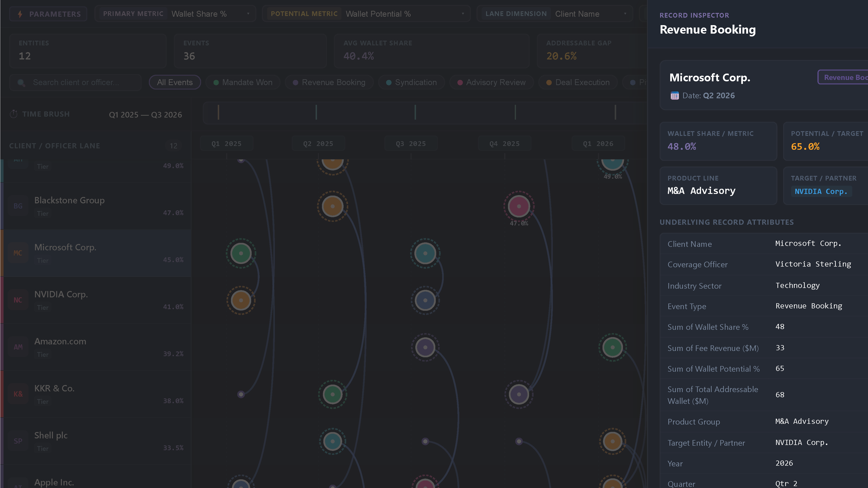The height and width of the screenshot is (488, 868).
Task: Click the Victoria Sterling coverage officer value
Action: 813,264
